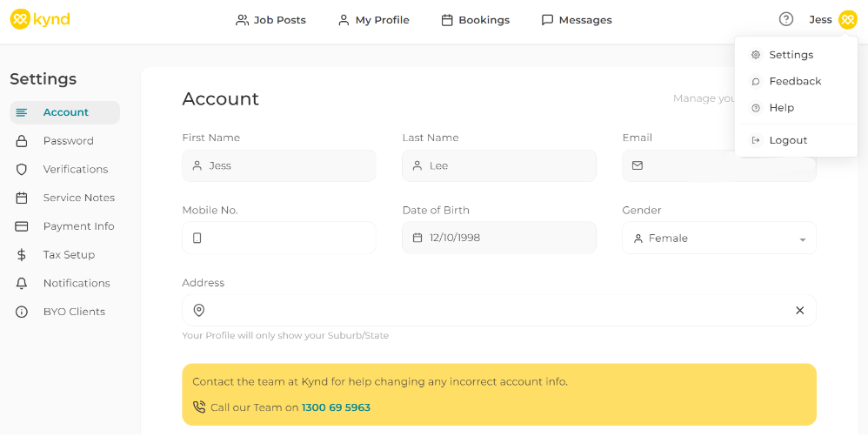Click the phone icon beside Call our Team
The width and height of the screenshot is (868, 437).
coord(199,407)
